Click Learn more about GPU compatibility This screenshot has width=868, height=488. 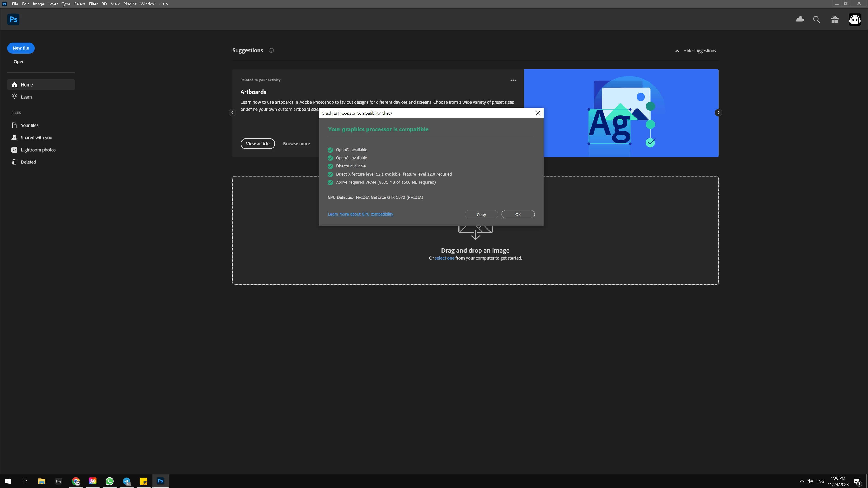coord(360,214)
